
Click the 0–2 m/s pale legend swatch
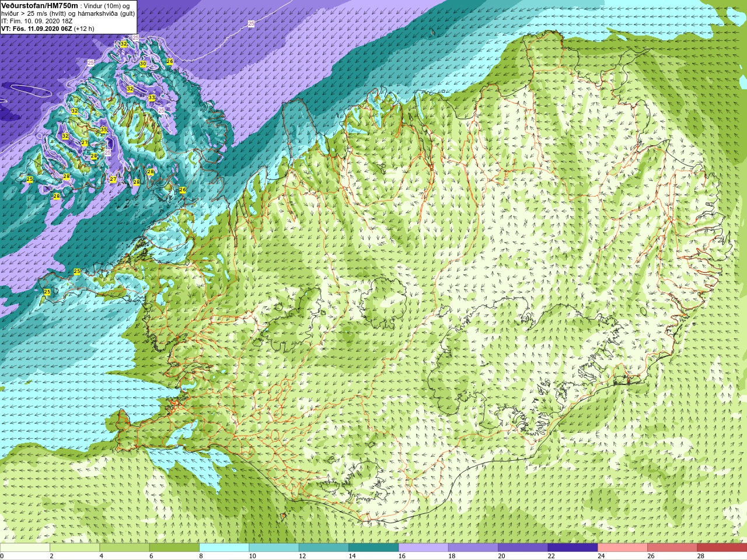[x=25, y=548]
